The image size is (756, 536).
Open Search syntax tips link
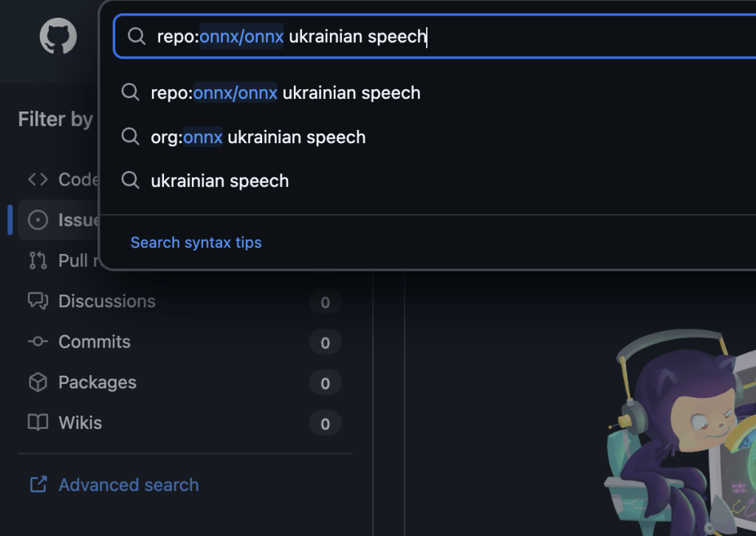click(196, 242)
